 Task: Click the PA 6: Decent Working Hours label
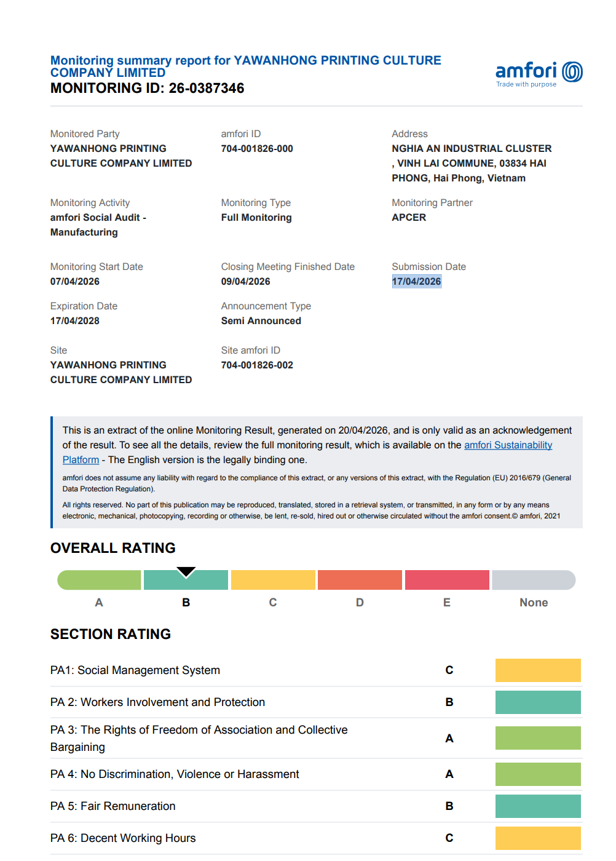pos(123,838)
